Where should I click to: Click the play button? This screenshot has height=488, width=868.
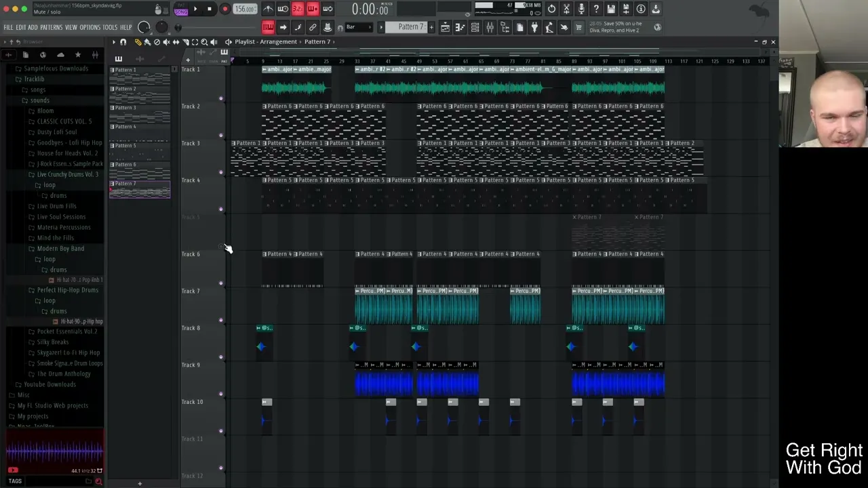coord(195,9)
